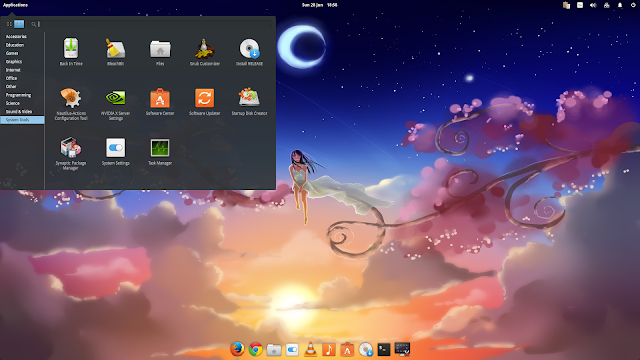The width and height of the screenshot is (640, 360).
Task: Open Files in the application grid
Action: (x=160, y=52)
